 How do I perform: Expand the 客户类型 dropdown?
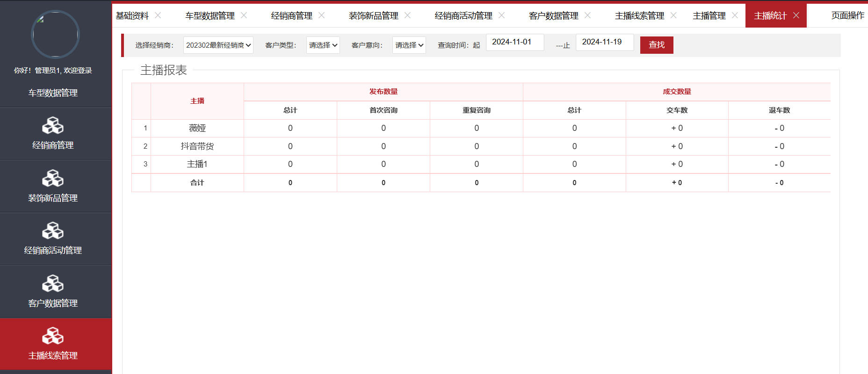[x=323, y=45]
